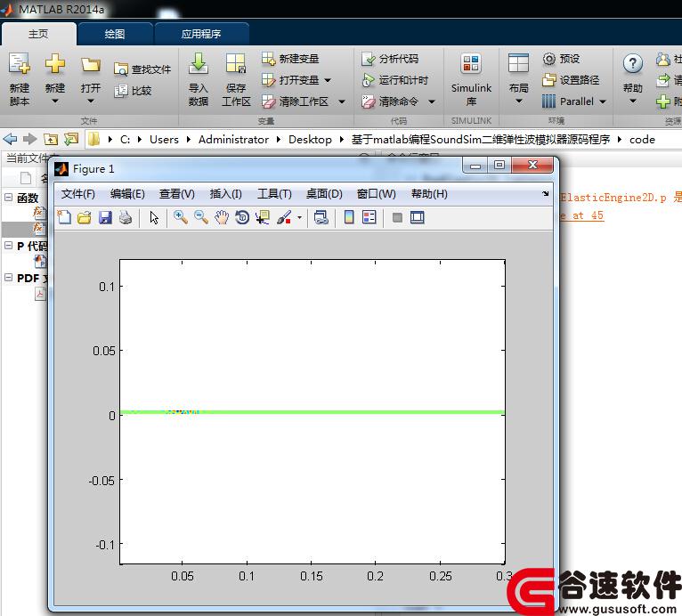
Task: Switch to the Home (主页) tab
Action: point(38,34)
